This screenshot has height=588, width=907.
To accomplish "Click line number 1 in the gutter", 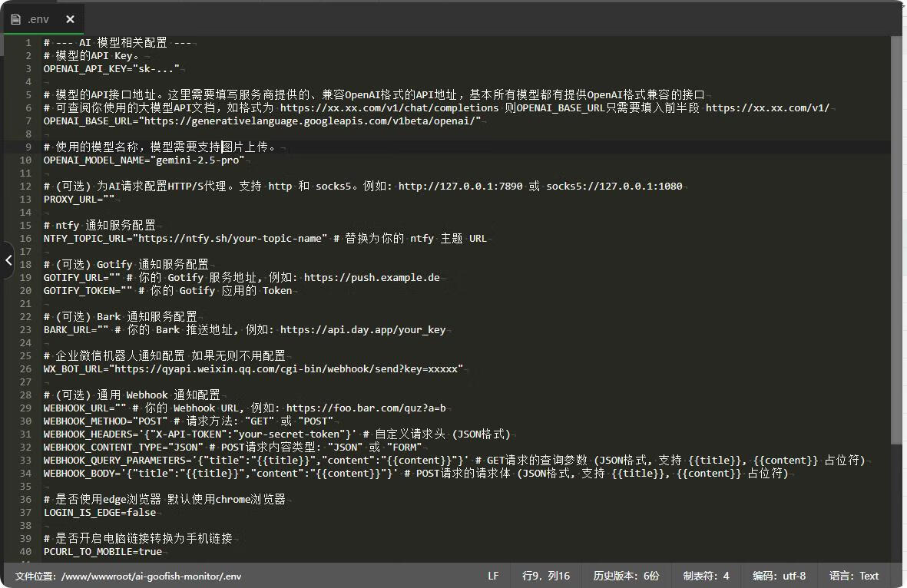I will click(x=28, y=43).
